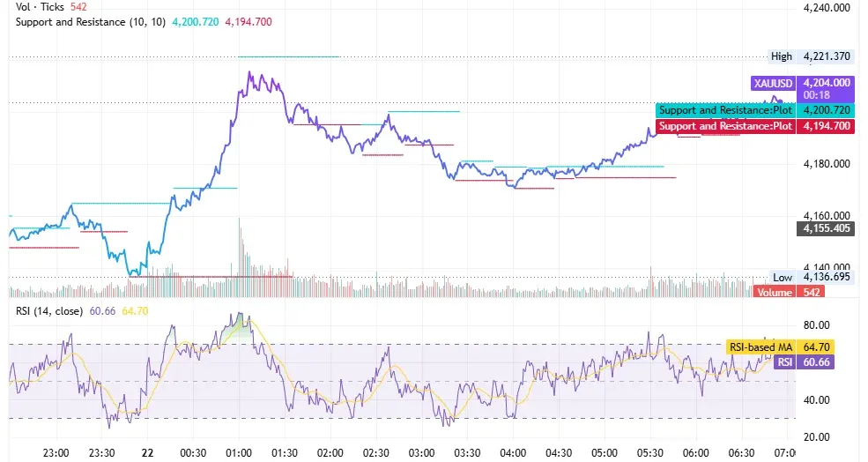Click the 40.00 RSI axis label

(817, 400)
